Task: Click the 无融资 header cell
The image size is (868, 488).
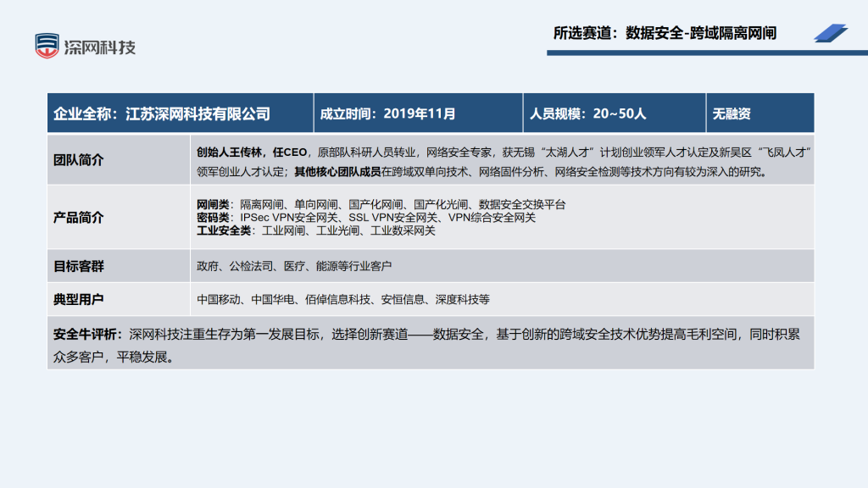Action: [x=760, y=114]
